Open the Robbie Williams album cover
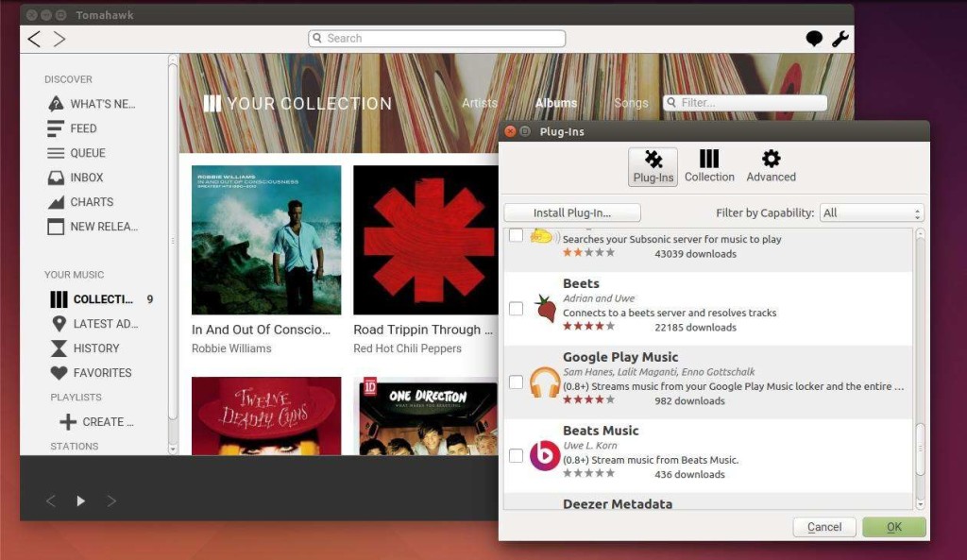Image resolution: width=967 pixels, height=560 pixels. tap(266, 240)
